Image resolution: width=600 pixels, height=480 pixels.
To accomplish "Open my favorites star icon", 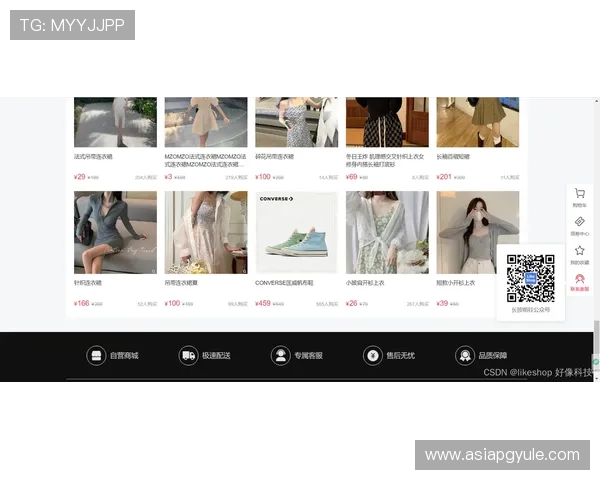I will [x=579, y=251].
